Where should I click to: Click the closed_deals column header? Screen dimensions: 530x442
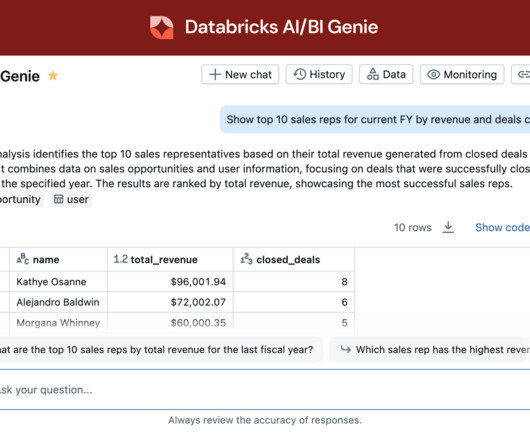294,260
